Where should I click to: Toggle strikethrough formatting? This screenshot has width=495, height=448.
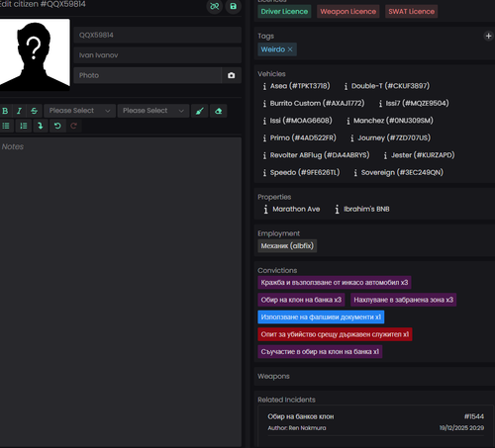click(35, 111)
